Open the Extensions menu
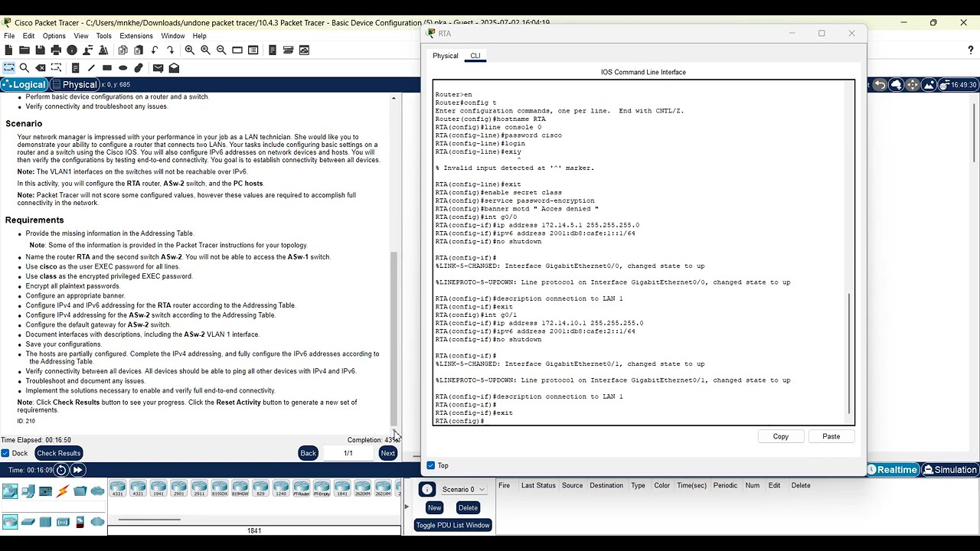Viewport: 980px width, 551px height. pos(136,36)
